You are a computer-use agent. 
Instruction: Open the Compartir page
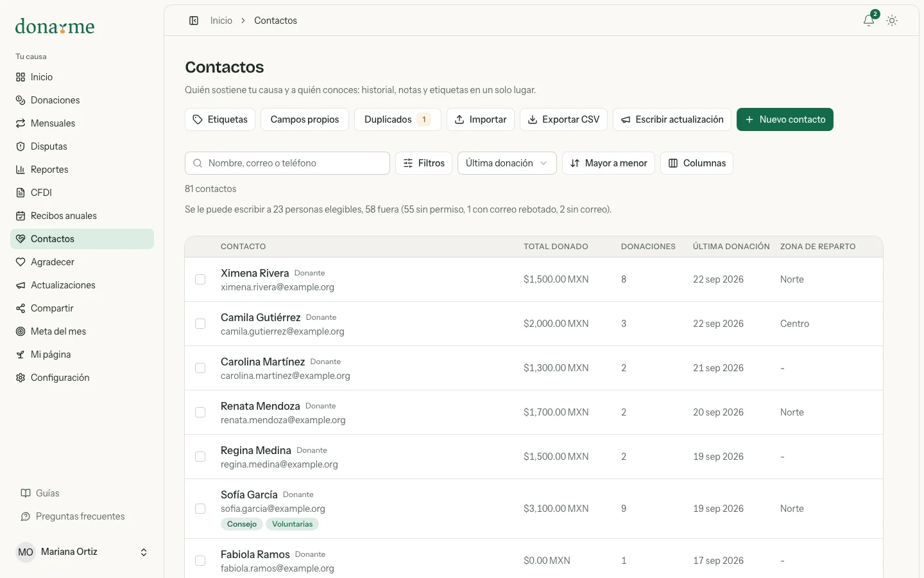[x=82, y=308]
